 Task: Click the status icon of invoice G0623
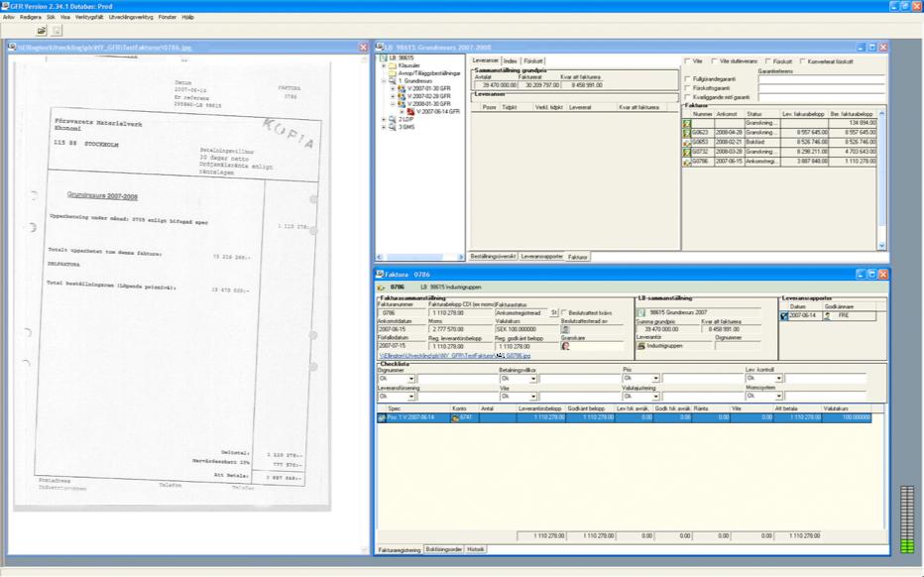point(686,133)
